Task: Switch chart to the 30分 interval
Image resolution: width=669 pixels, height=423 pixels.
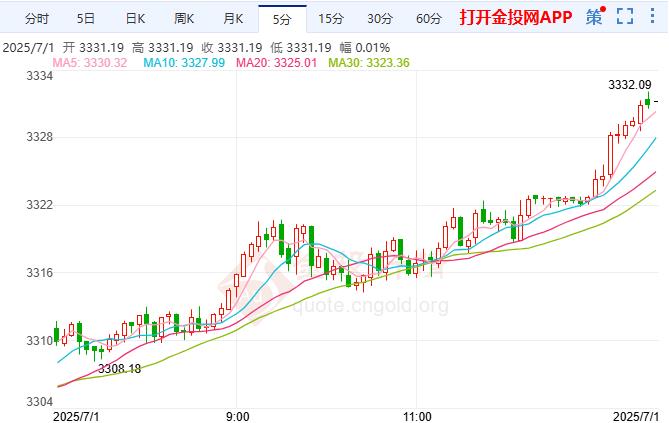Action: click(x=379, y=18)
